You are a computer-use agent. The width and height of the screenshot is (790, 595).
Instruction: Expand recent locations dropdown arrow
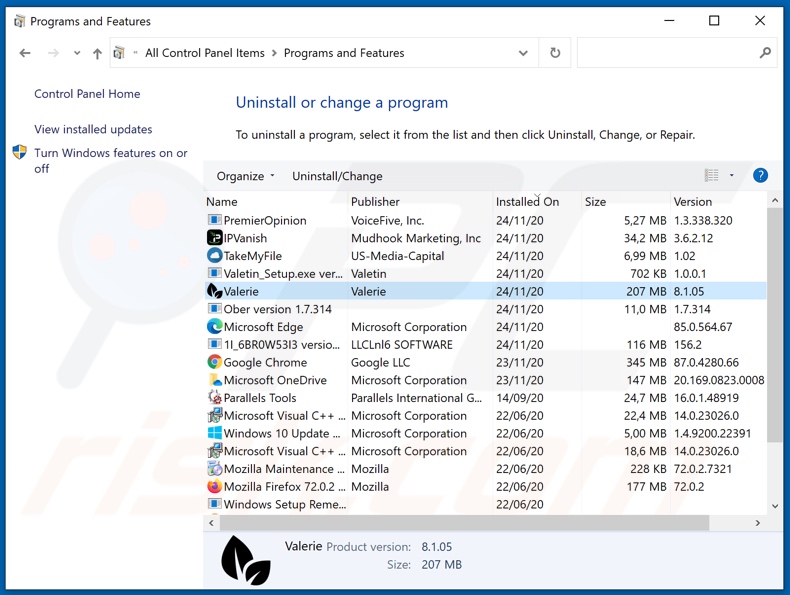pos(76,53)
